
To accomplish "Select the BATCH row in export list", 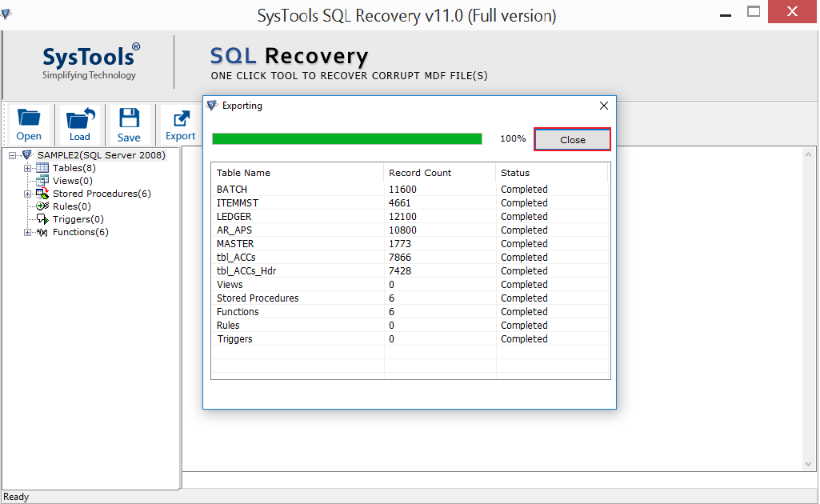I will [x=410, y=190].
